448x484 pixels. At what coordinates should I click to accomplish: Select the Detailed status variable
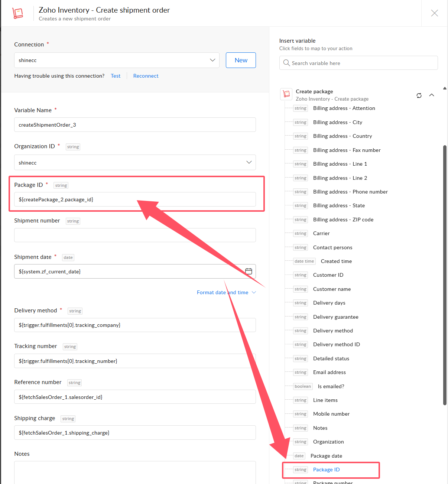[331, 358]
